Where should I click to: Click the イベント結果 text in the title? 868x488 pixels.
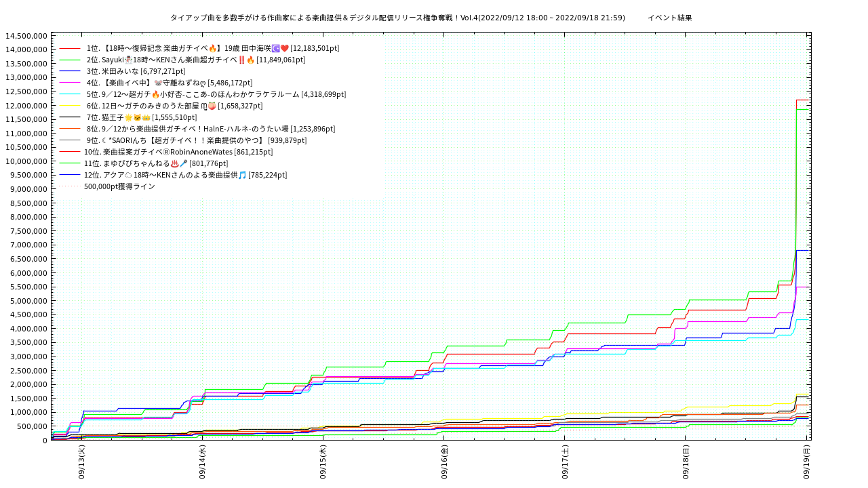click(669, 18)
